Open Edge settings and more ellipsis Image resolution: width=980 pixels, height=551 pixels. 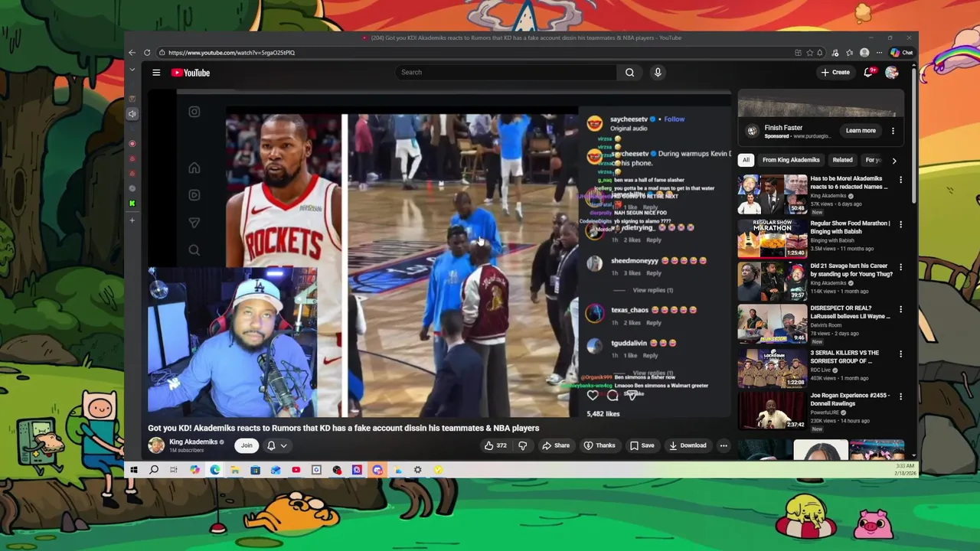coord(879,53)
